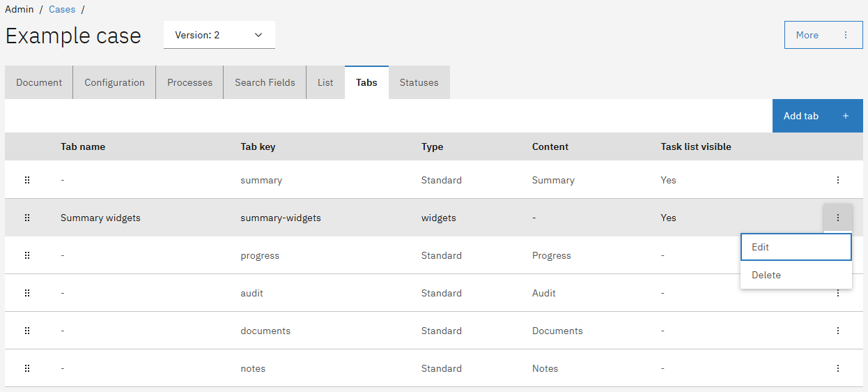Go to the Processes tab
Image resolution: width=868 pixels, height=392 pixels.
point(189,82)
